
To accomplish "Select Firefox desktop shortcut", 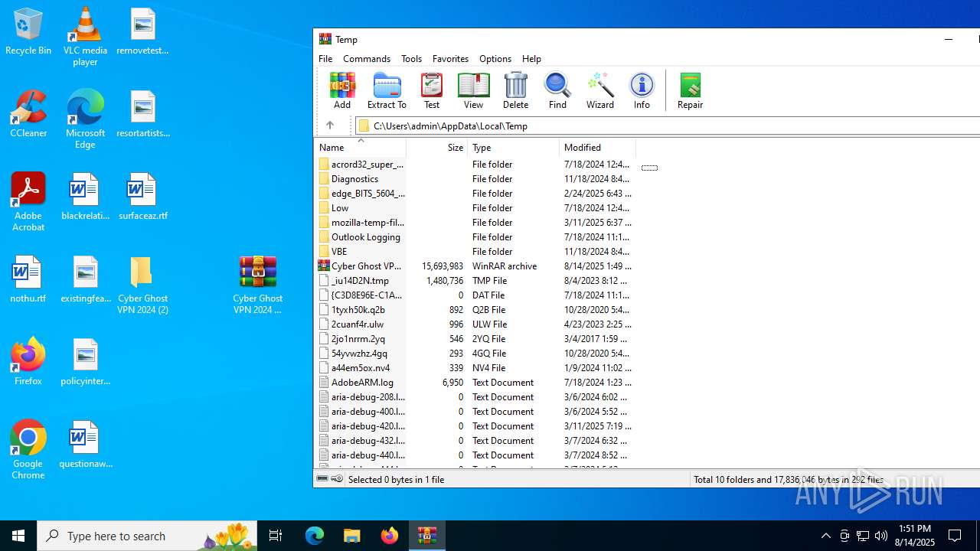I will point(28,361).
